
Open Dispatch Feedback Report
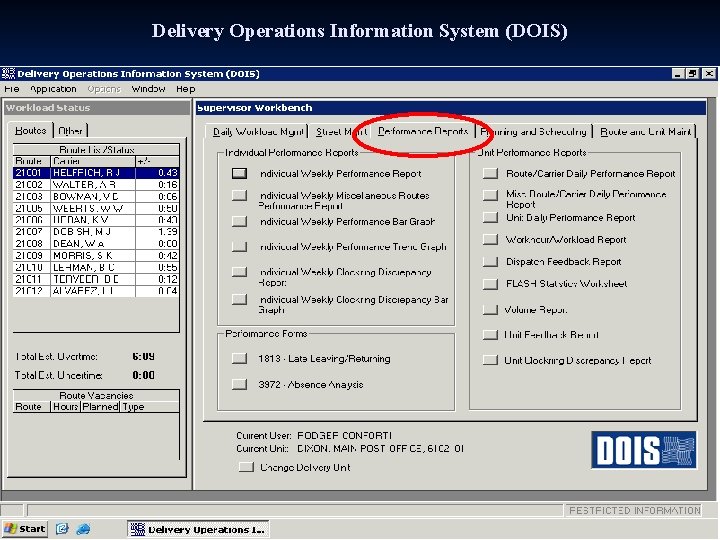490,262
